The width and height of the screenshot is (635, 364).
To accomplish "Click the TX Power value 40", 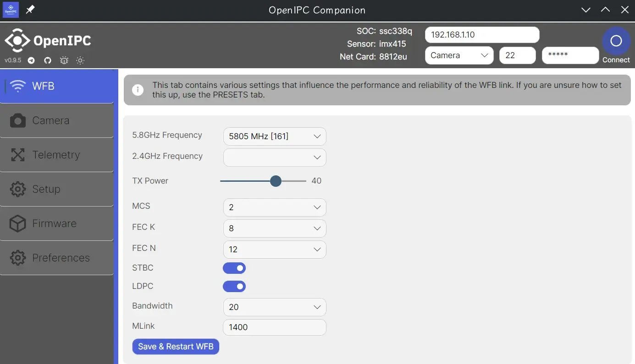I will click(x=316, y=181).
